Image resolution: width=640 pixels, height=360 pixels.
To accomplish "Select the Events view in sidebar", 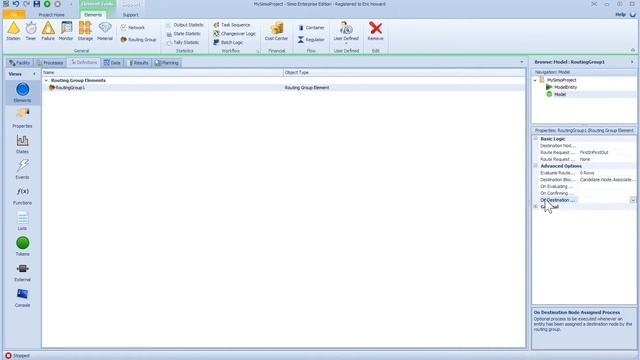I will pyautogui.click(x=22, y=169).
